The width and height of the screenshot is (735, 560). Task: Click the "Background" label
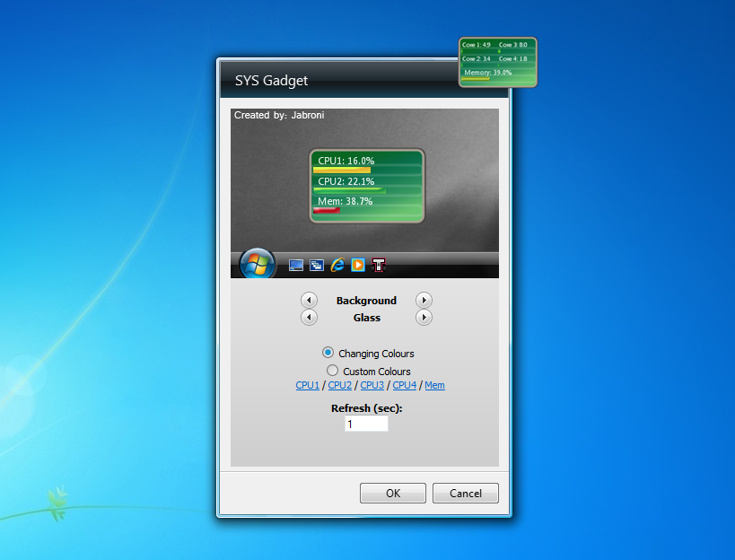click(366, 301)
